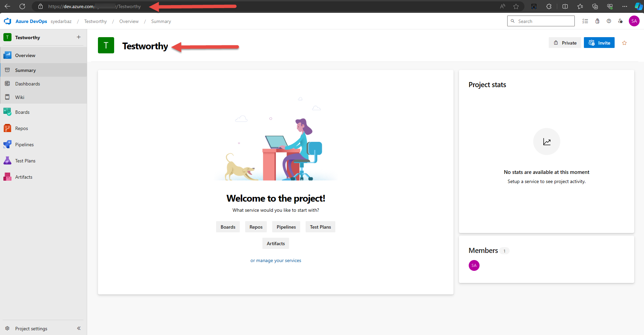
Task: Select Dashboards under Overview
Action: (27, 84)
